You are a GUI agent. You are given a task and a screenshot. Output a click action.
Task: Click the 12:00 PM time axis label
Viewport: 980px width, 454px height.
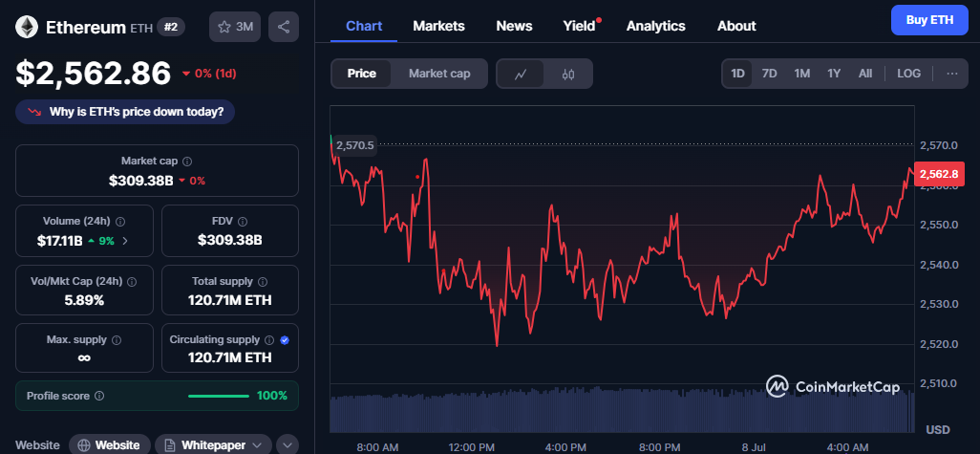[x=471, y=447]
